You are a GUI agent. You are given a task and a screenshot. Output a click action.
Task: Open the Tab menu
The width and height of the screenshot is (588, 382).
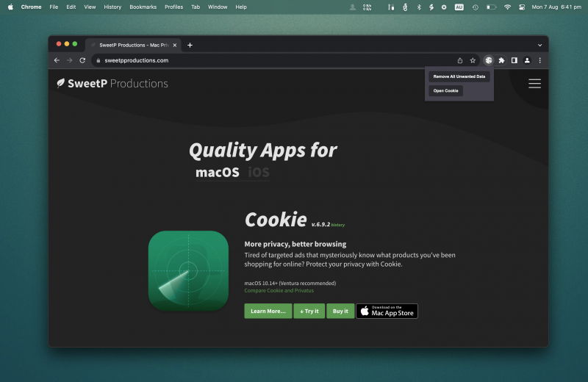(x=196, y=7)
